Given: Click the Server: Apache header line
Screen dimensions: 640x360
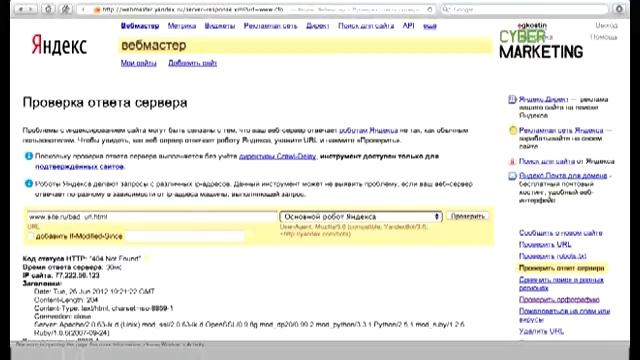Looking at the screenshot, I should (249, 329).
